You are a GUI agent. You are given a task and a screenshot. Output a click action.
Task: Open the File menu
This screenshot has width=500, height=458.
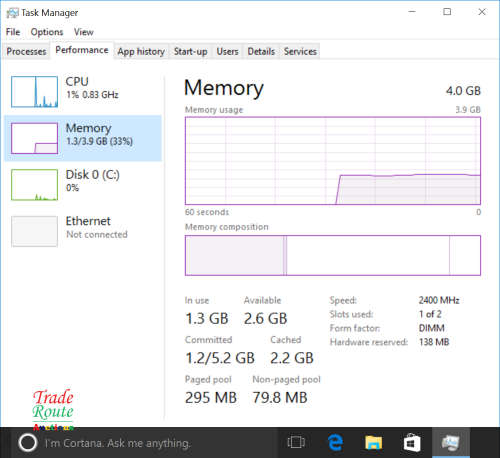click(x=13, y=32)
